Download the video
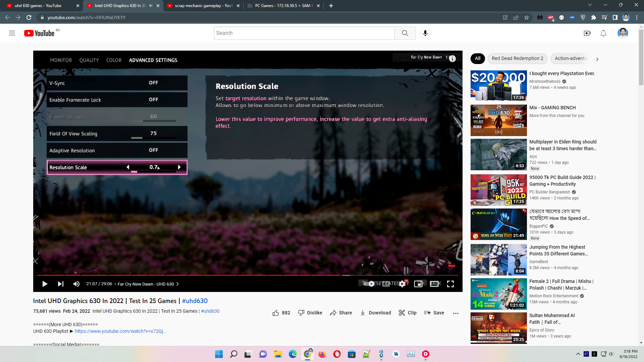This screenshot has height=362, width=644. pyautogui.click(x=375, y=313)
